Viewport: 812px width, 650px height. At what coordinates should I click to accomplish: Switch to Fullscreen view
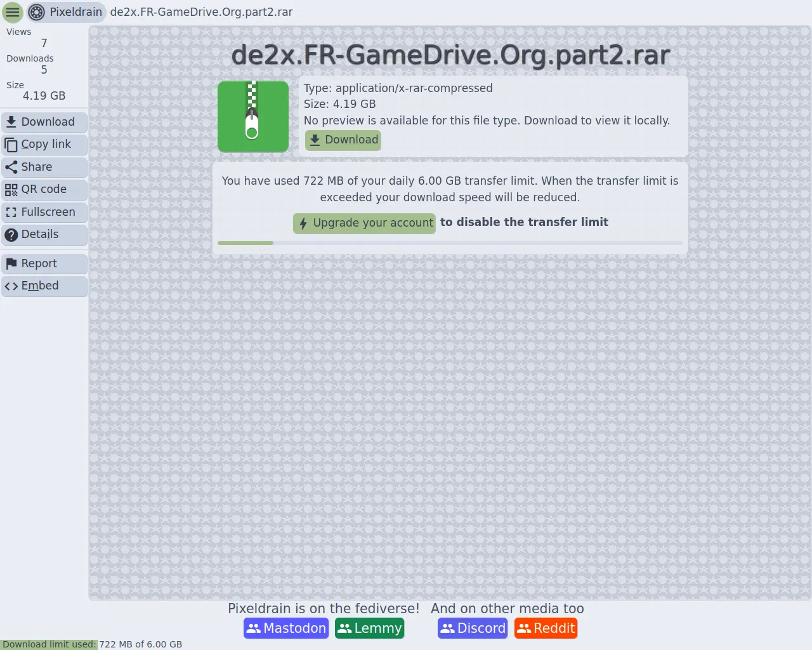coord(44,212)
